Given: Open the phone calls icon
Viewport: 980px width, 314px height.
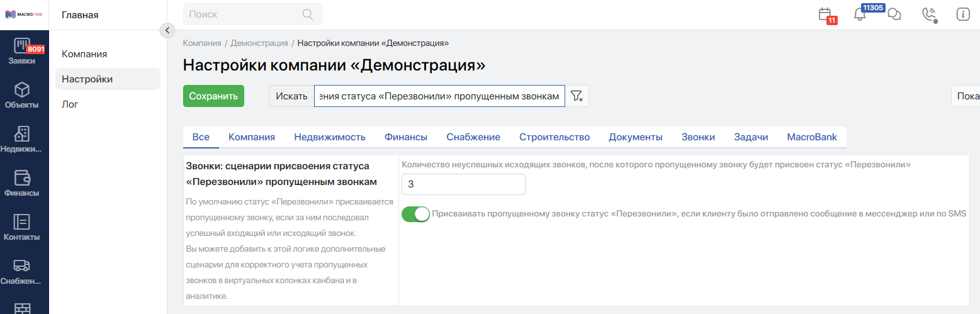Looking at the screenshot, I should (x=929, y=14).
